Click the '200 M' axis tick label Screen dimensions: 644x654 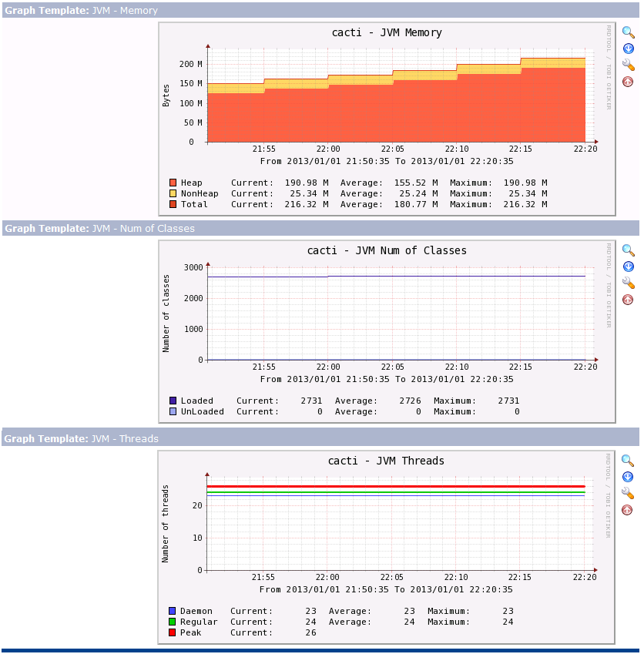coord(190,64)
